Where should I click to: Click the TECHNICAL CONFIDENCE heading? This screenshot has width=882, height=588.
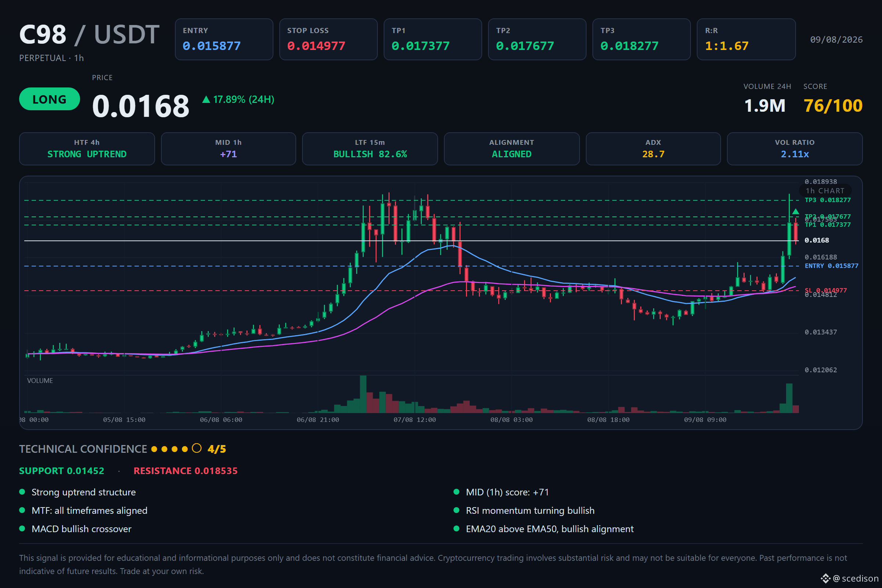[83, 449]
